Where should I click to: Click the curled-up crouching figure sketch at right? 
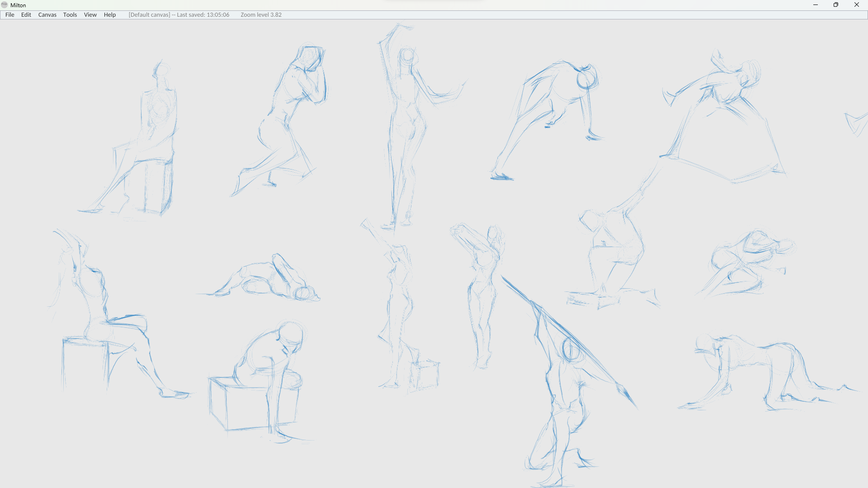(x=746, y=262)
